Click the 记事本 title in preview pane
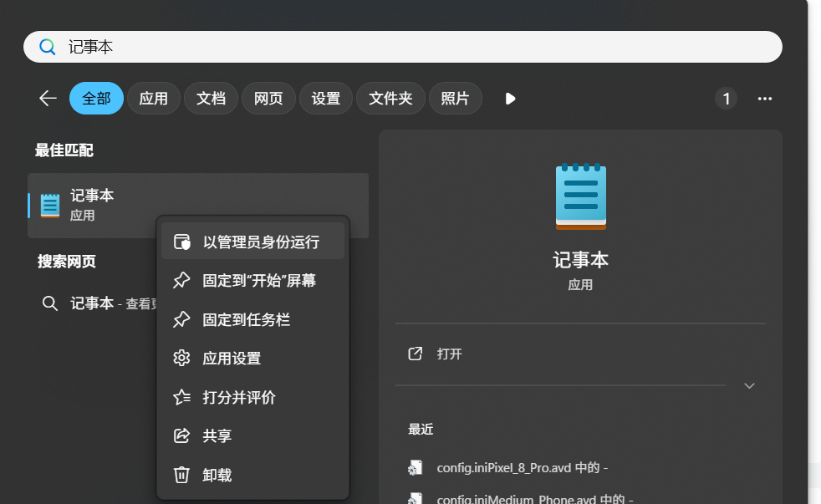This screenshot has width=821, height=504. point(581,260)
